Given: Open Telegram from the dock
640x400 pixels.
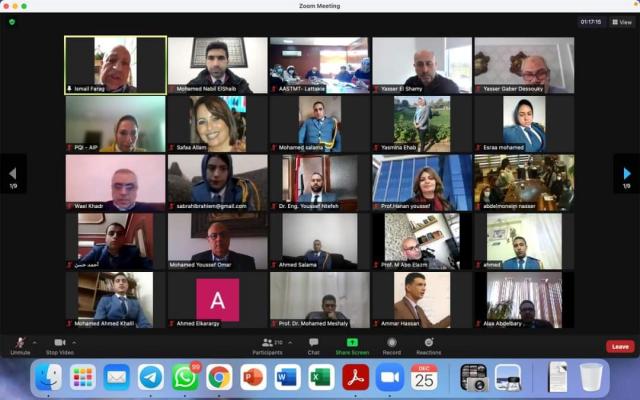Looking at the screenshot, I should pyautogui.click(x=151, y=377).
